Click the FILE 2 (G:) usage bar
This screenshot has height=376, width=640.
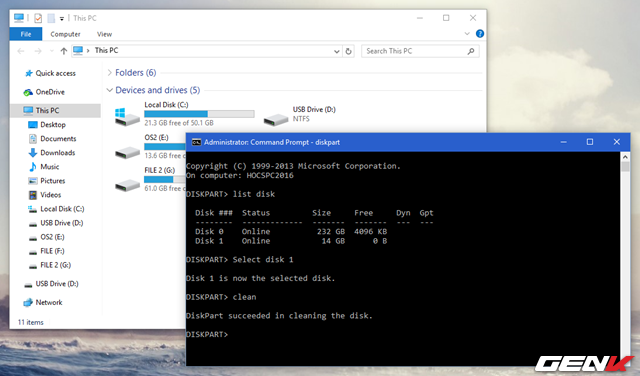click(165, 179)
